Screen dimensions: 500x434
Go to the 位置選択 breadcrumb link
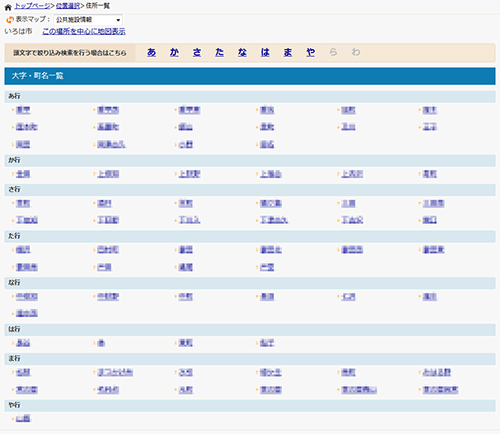pos(68,6)
